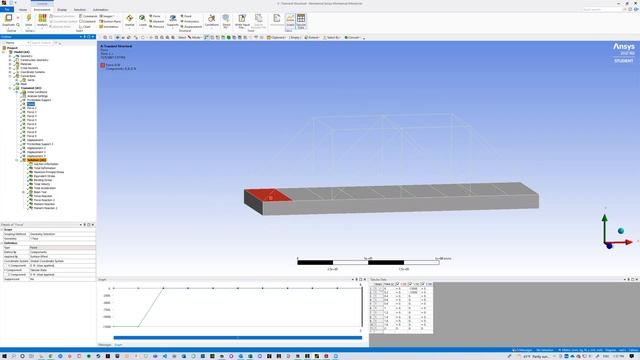This screenshot has width=640, height=360.
Task: Insert a Displacement from the ribbon
Action: (191, 27)
